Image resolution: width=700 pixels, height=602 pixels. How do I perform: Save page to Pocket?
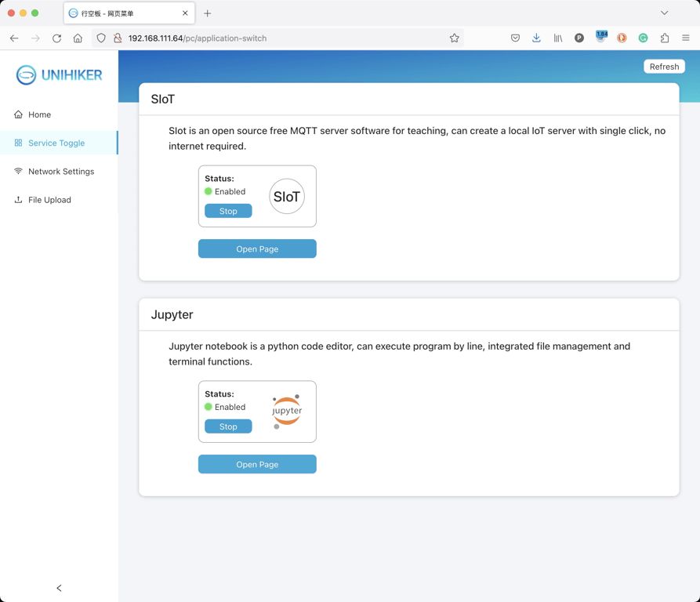coord(515,38)
